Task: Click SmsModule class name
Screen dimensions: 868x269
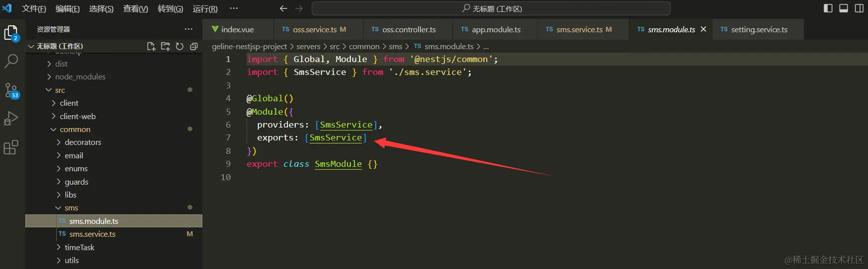Action: 338,164
